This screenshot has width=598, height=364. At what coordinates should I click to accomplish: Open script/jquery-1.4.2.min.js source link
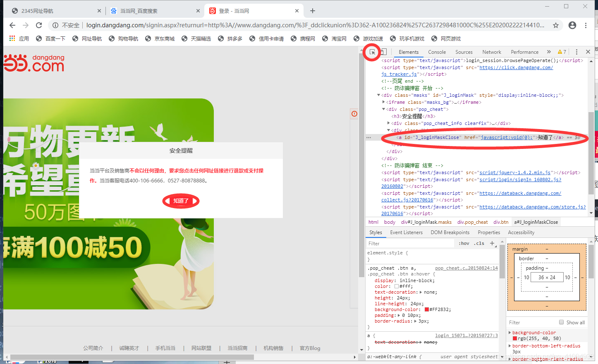coord(515,172)
